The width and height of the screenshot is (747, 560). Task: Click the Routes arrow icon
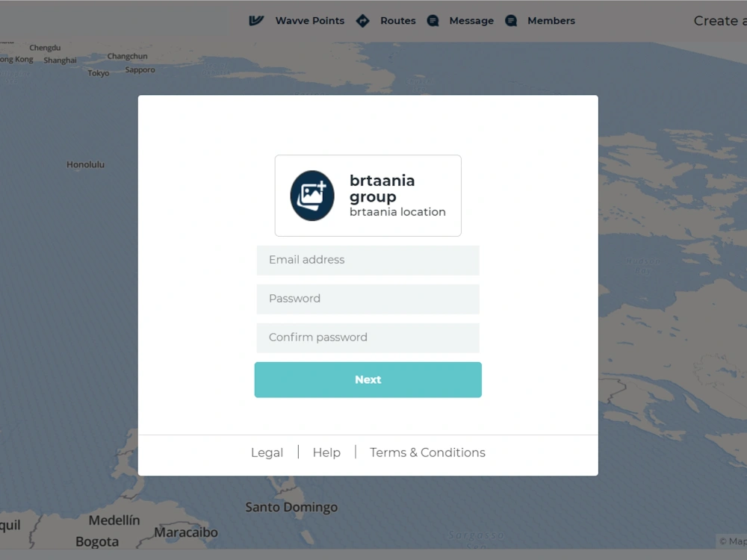click(x=362, y=20)
